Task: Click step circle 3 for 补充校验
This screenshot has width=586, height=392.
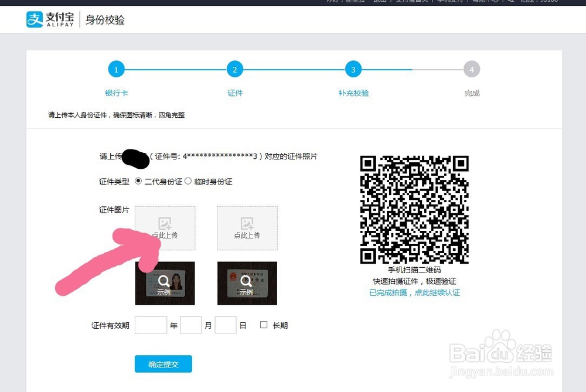Action: coord(353,69)
